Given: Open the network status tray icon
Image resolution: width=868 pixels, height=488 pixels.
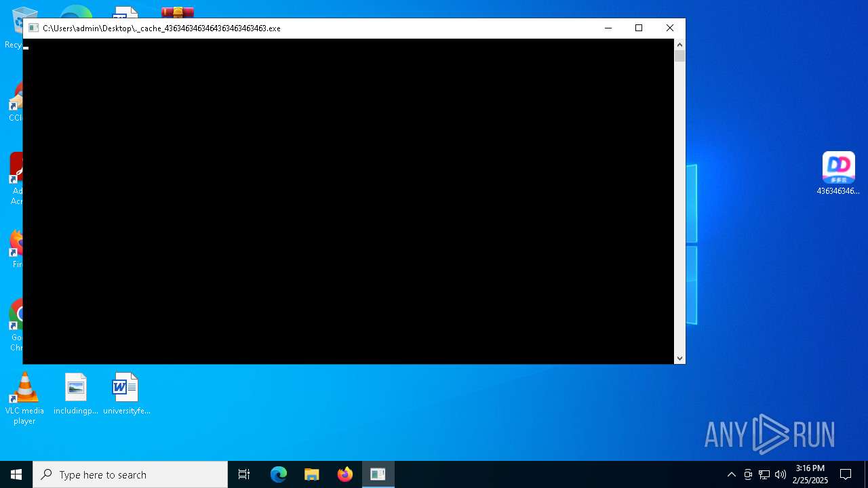Looking at the screenshot, I should (x=764, y=474).
